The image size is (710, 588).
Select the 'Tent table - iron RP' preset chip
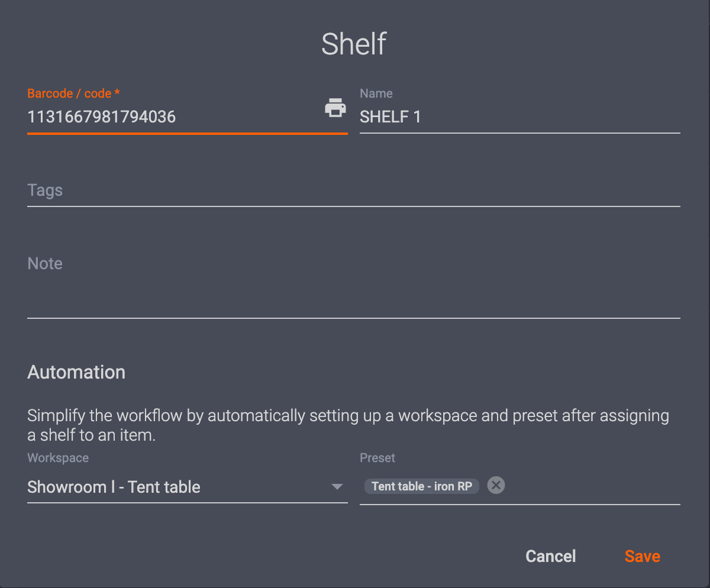pyautogui.click(x=421, y=486)
